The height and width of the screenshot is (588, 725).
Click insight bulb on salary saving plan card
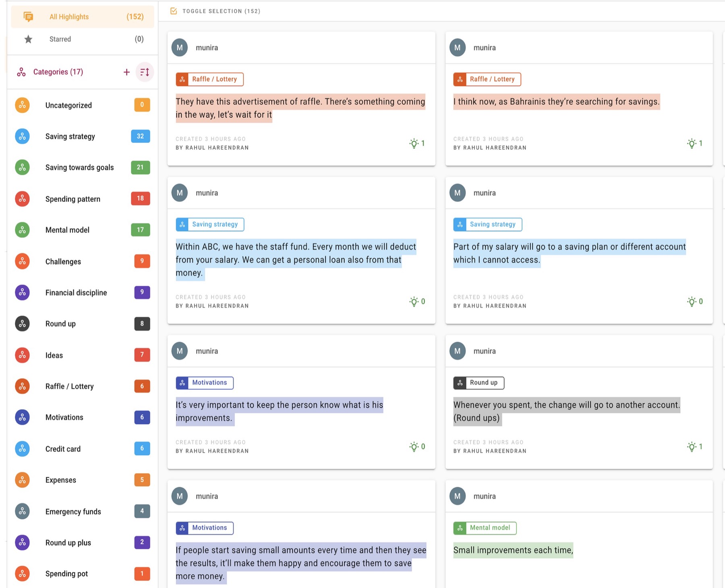(x=692, y=301)
